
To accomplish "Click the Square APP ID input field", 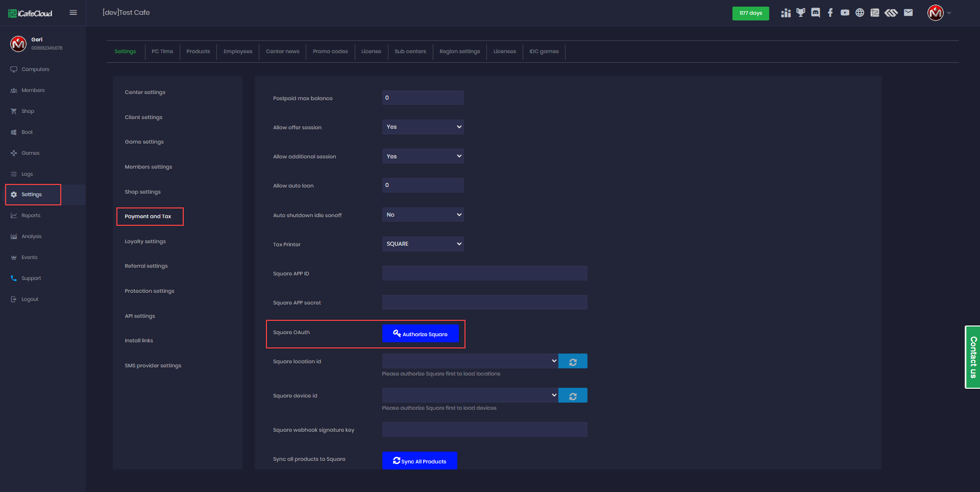I will point(484,273).
